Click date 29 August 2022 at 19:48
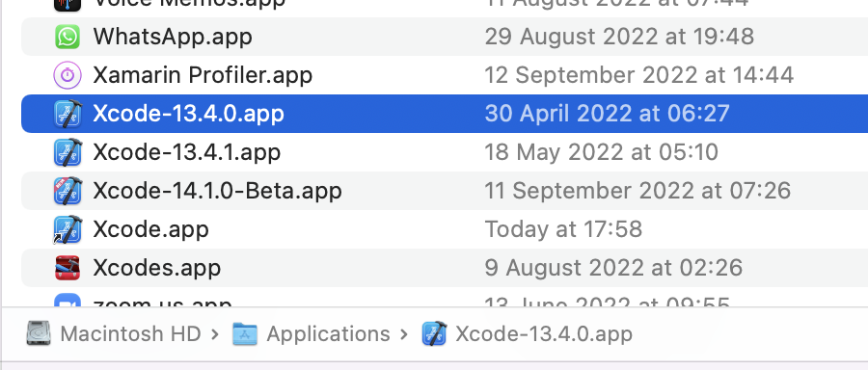The image size is (868, 370). click(x=619, y=37)
